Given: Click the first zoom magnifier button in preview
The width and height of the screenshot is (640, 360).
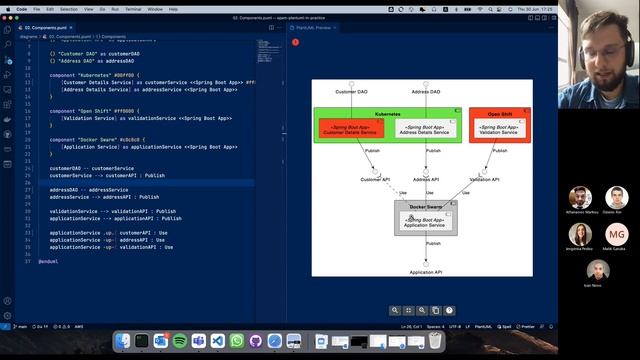Looking at the screenshot, I should coord(395,311).
